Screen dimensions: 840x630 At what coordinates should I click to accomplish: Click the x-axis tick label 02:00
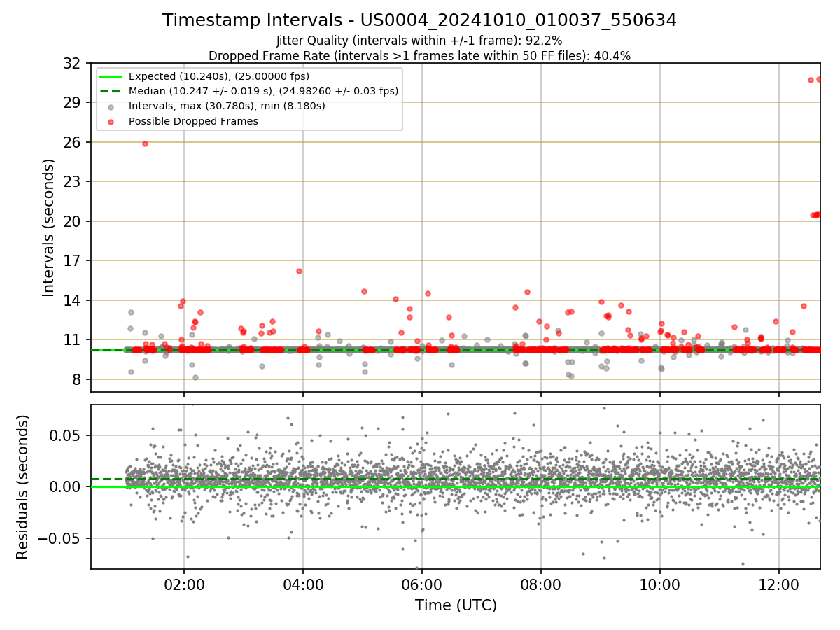pyautogui.click(x=183, y=584)
